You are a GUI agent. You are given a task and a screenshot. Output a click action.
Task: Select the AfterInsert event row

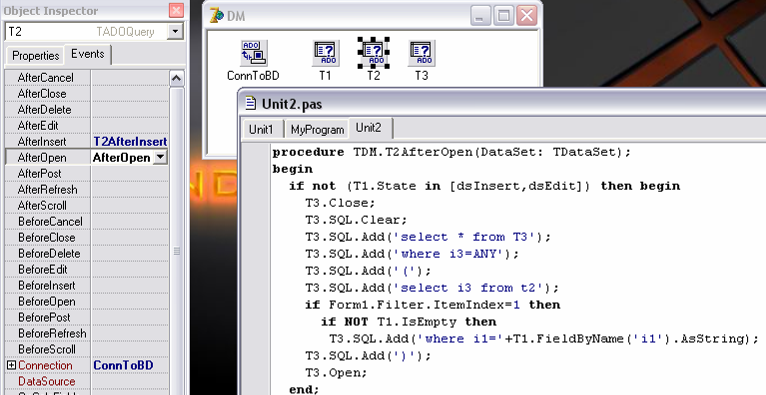click(86, 142)
